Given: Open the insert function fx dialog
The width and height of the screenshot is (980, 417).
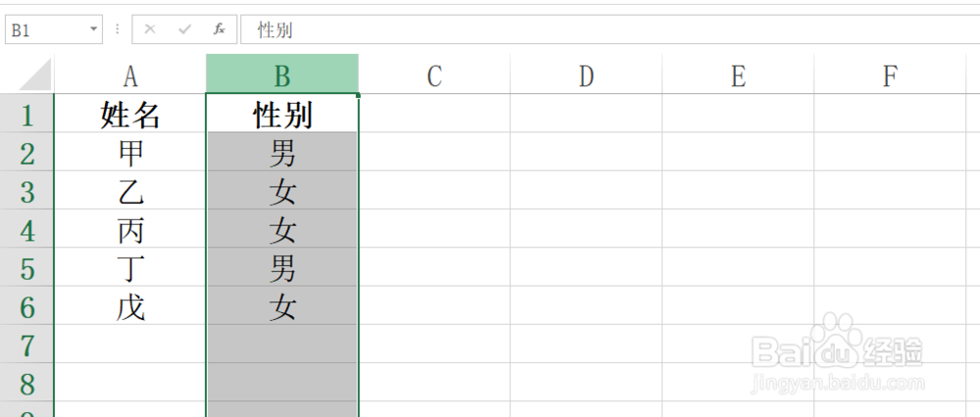Looking at the screenshot, I should (220, 29).
